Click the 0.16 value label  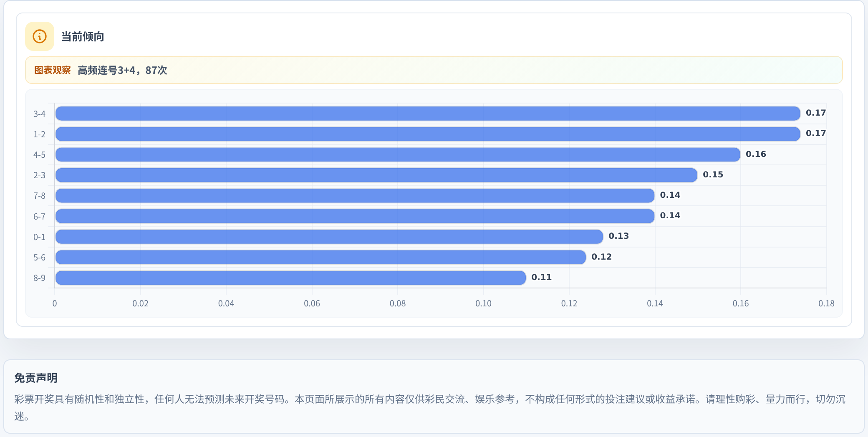[756, 154]
